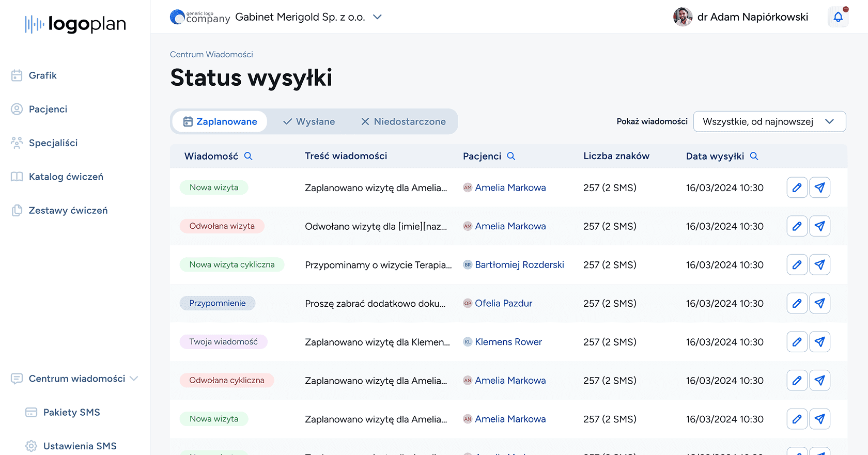Search icon next to Pacjenci column
The image size is (868, 455).
511,156
